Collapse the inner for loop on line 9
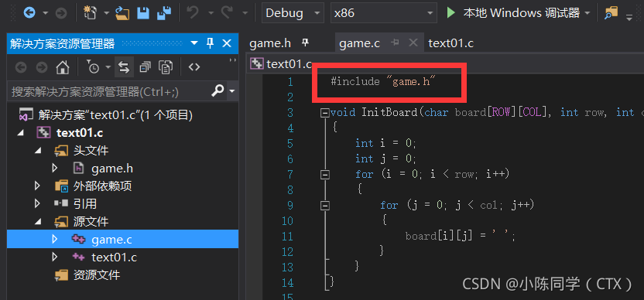 tap(325, 206)
